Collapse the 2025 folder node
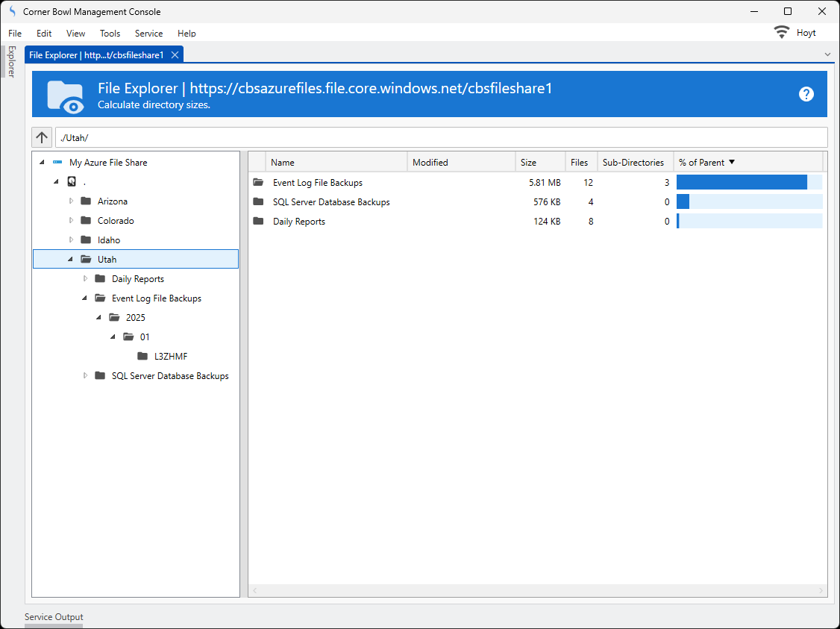The image size is (840, 629). tap(100, 318)
